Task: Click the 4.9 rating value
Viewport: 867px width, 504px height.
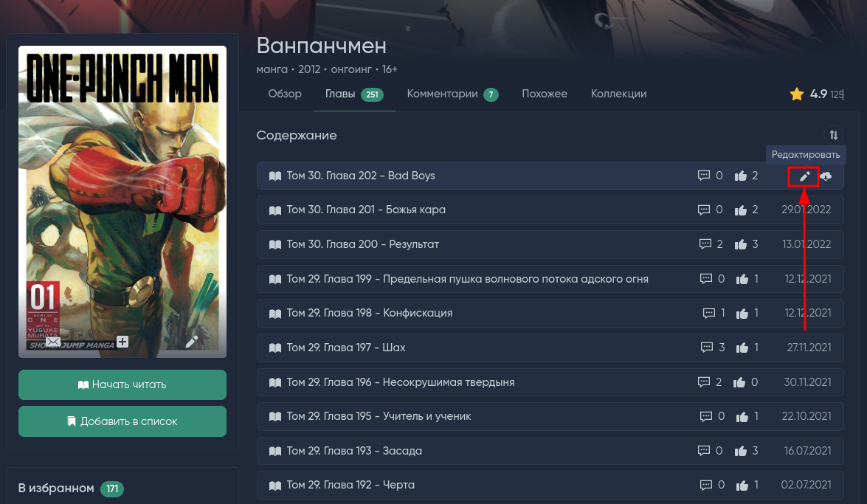Action: [x=818, y=94]
